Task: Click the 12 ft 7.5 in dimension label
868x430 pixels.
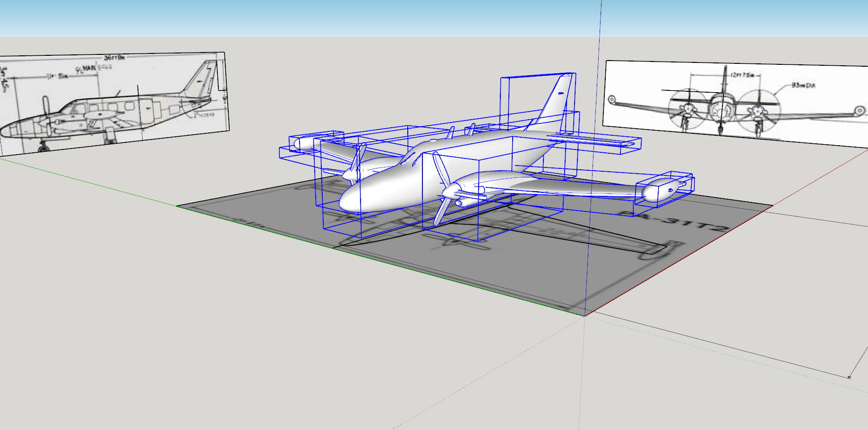Action: click(742, 75)
